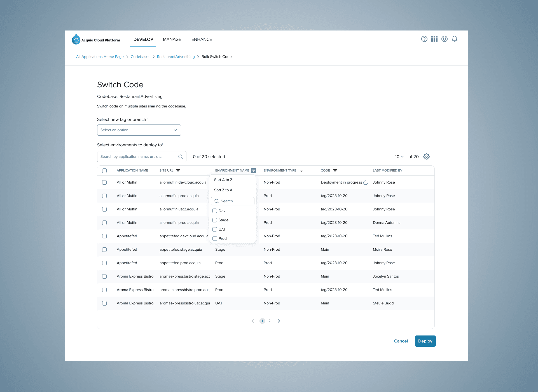
Task: Toggle the Dev environment checkbox
Action: point(214,211)
